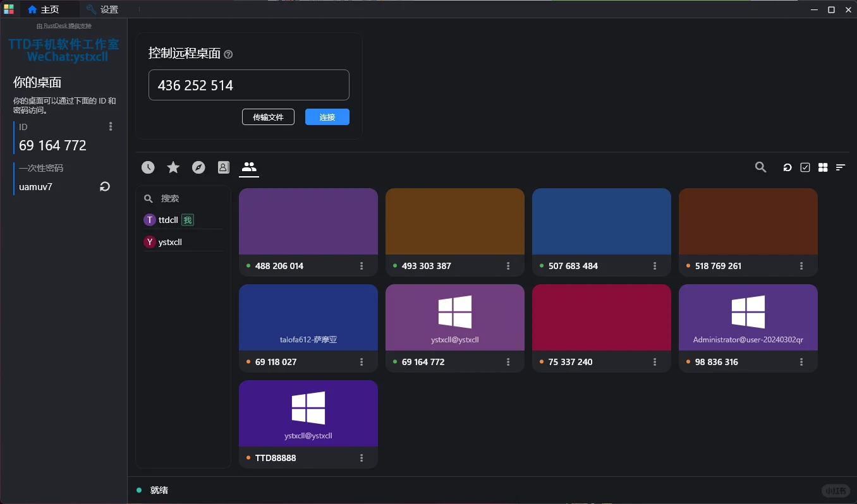Viewport: 857px width, 504px height.
Task: Select the talofa612-萨摩亚 thumbnail
Action: pyautogui.click(x=308, y=318)
